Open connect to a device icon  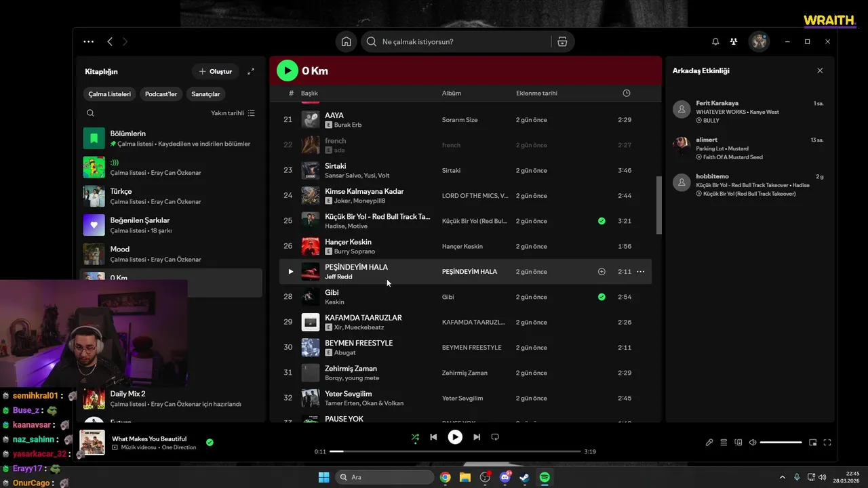738,443
